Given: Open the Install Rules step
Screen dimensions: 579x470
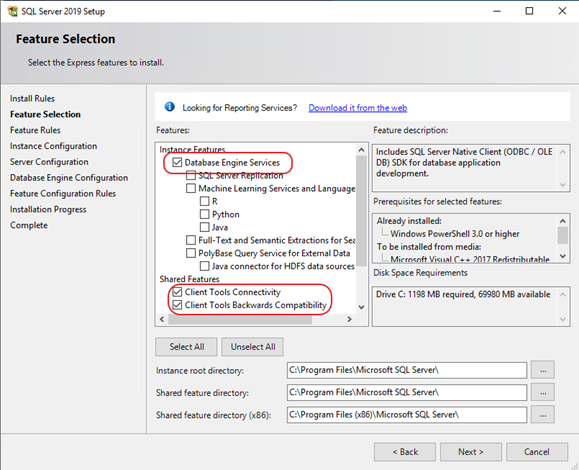Looking at the screenshot, I should click(x=32, y=99).
